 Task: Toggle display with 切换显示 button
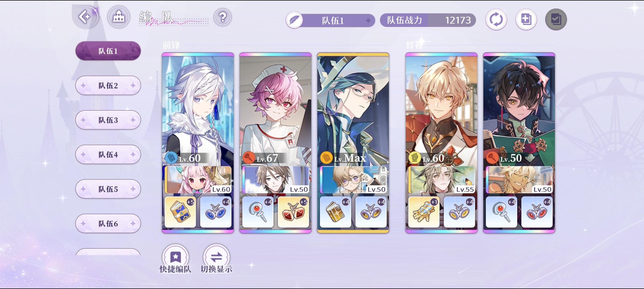(x=216, y=257)
